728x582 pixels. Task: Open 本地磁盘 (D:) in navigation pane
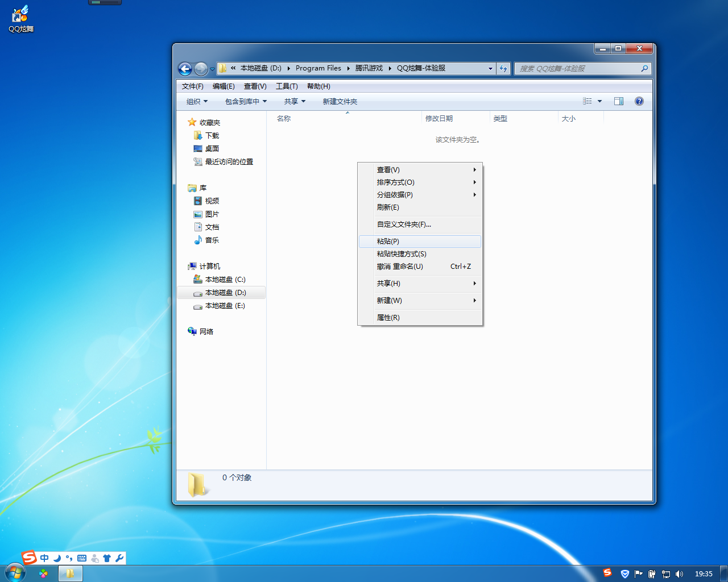point(221,293)
